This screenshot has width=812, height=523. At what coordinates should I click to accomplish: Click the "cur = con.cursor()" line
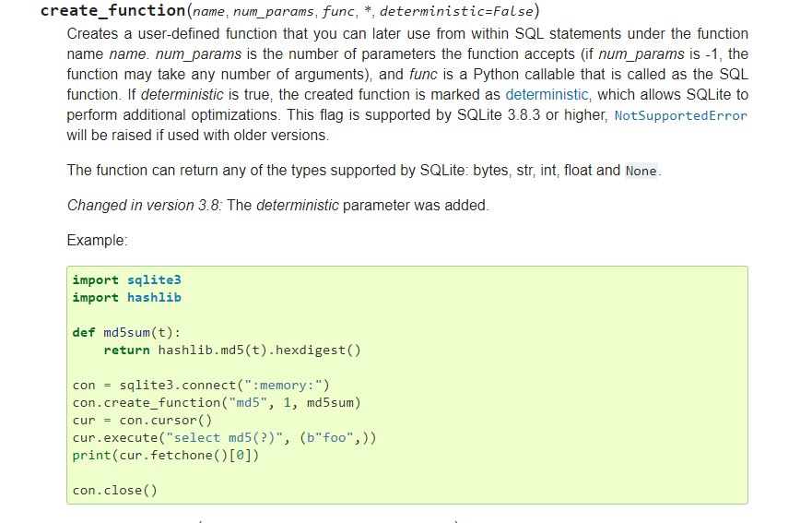(x=142, y=420)
